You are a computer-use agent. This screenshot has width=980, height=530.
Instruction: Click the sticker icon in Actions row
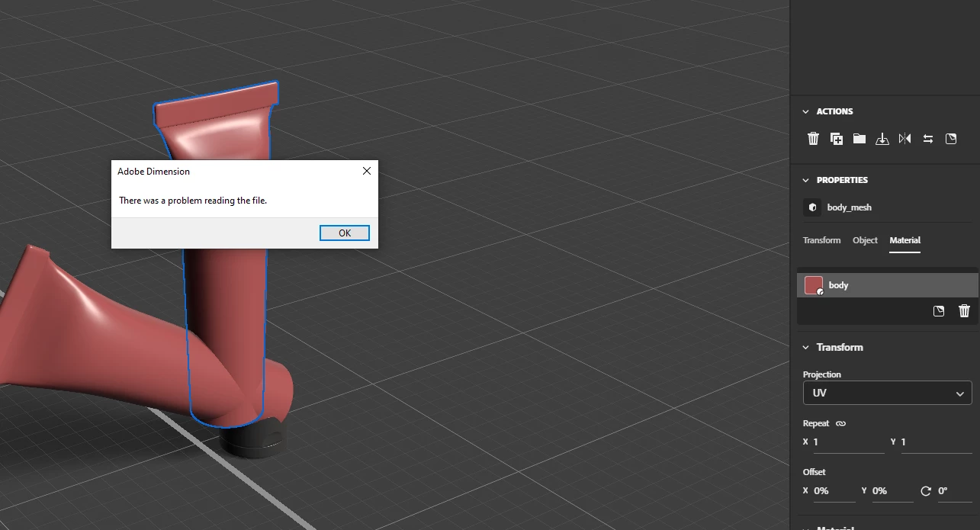(951, 139)
